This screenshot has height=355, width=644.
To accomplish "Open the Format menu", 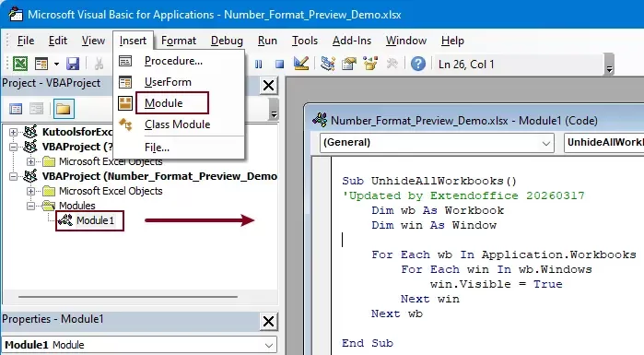I will tap(178, 41).
